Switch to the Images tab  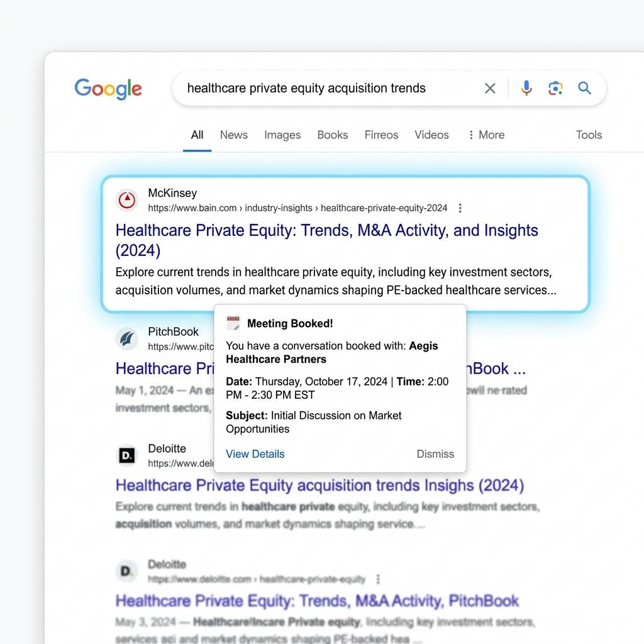click(282, 135)
